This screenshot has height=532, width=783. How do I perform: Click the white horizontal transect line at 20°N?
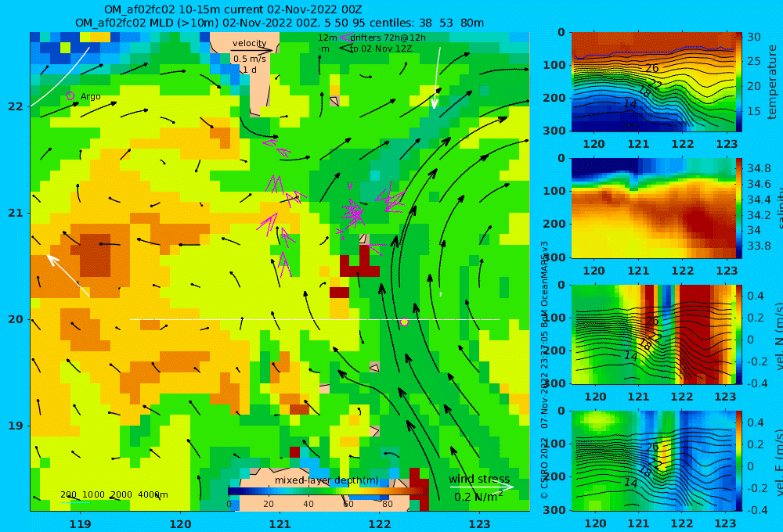click(x=315, y=319)
